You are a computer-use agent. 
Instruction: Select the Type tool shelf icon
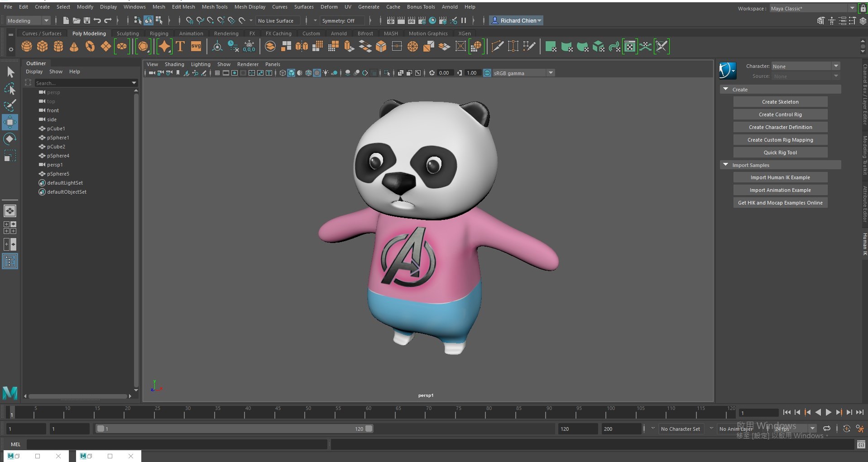click(x=180, y=47)
